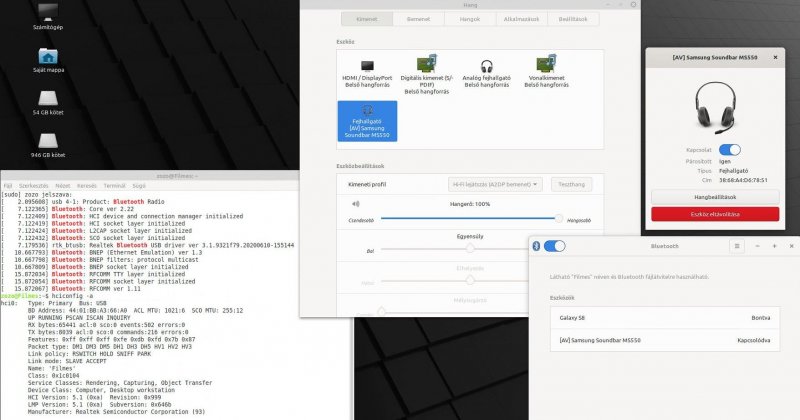
Task: Open the hamburger menu in the Bluetooth window
Action: [737, 246]
